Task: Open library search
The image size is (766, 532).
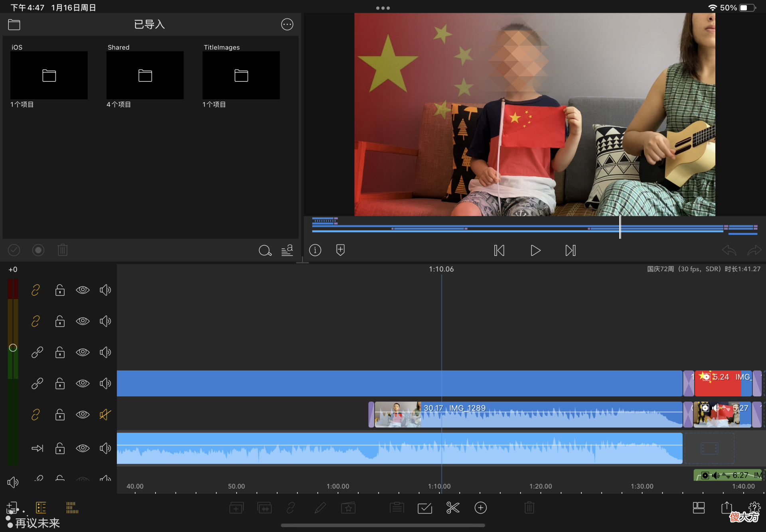Action: tap(265, 250)
